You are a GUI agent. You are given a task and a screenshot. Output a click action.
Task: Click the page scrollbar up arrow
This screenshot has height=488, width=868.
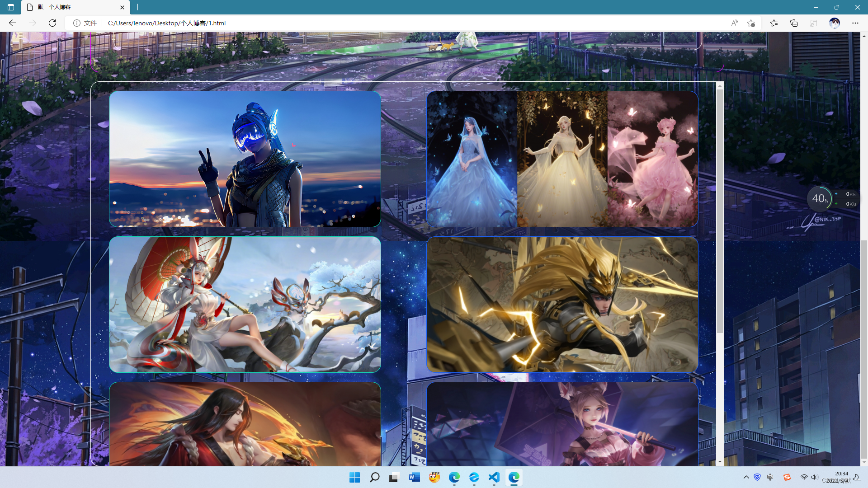(864, 36)
